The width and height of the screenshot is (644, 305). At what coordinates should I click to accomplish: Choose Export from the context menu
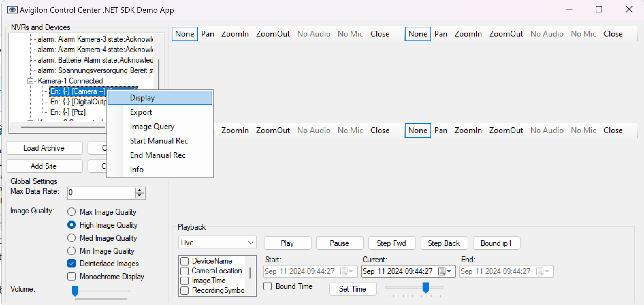click(160, 112)
